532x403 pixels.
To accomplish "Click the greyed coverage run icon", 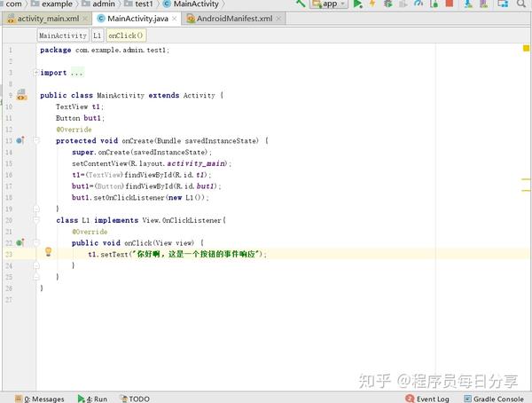I will (x=403, y=4).
